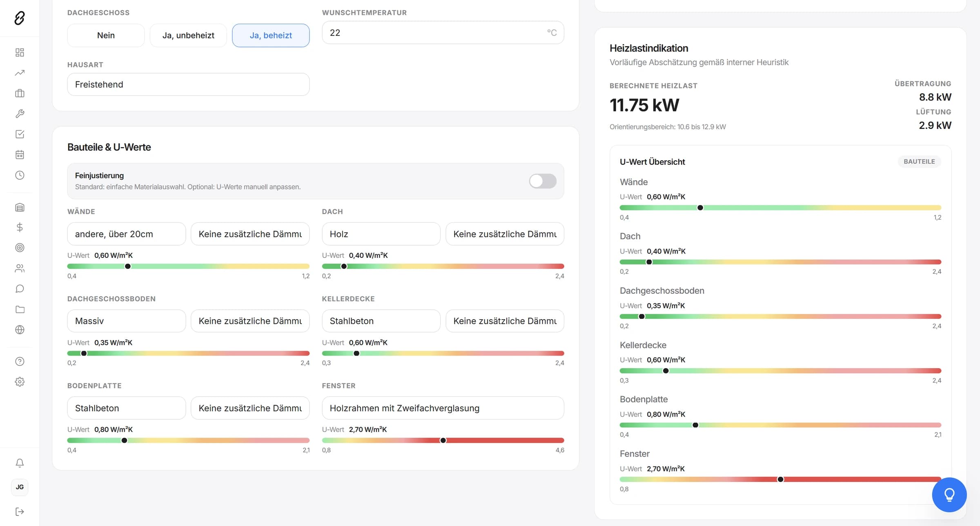Open the chat bubble messages icon

20,289
